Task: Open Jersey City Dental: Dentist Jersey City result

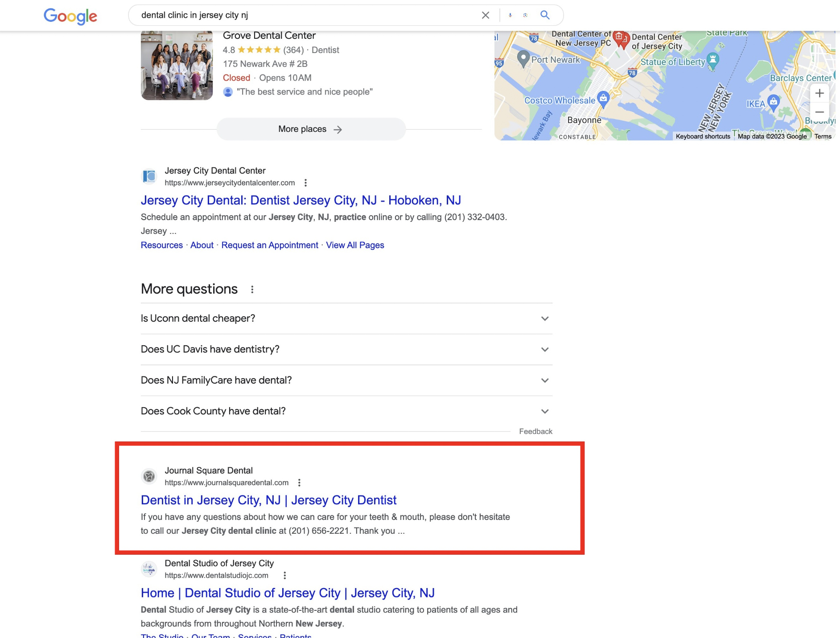Action: click(x=301, y=200)
